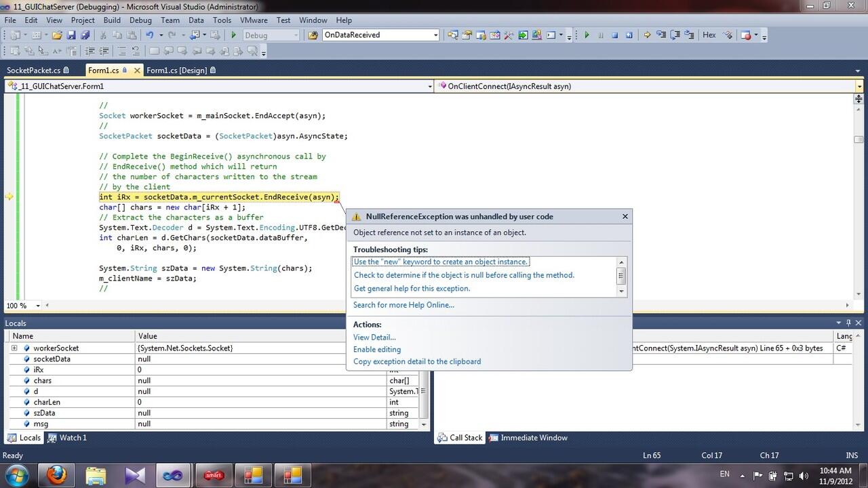Close the NullReferenceException popup
The width and height of the screenshot is (868, 488).
click(x=625, y=217)
